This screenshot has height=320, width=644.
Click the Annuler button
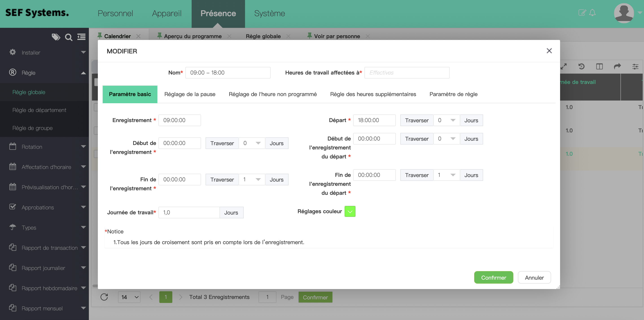(x=534, y=278)
